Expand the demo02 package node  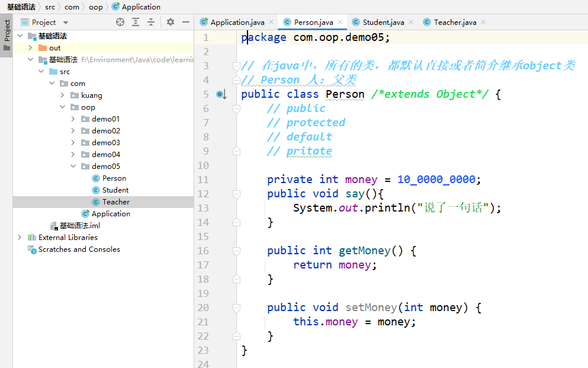(73, 130)
